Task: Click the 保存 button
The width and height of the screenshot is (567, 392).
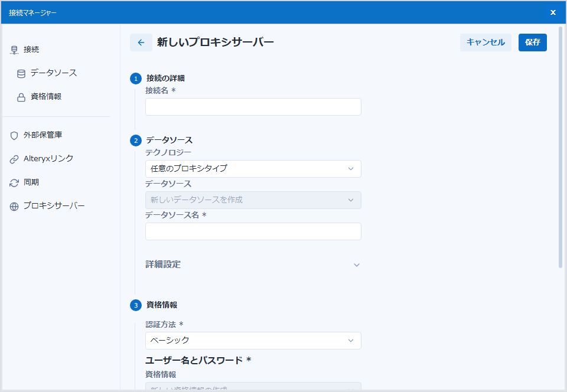Action: pos(532,43)
